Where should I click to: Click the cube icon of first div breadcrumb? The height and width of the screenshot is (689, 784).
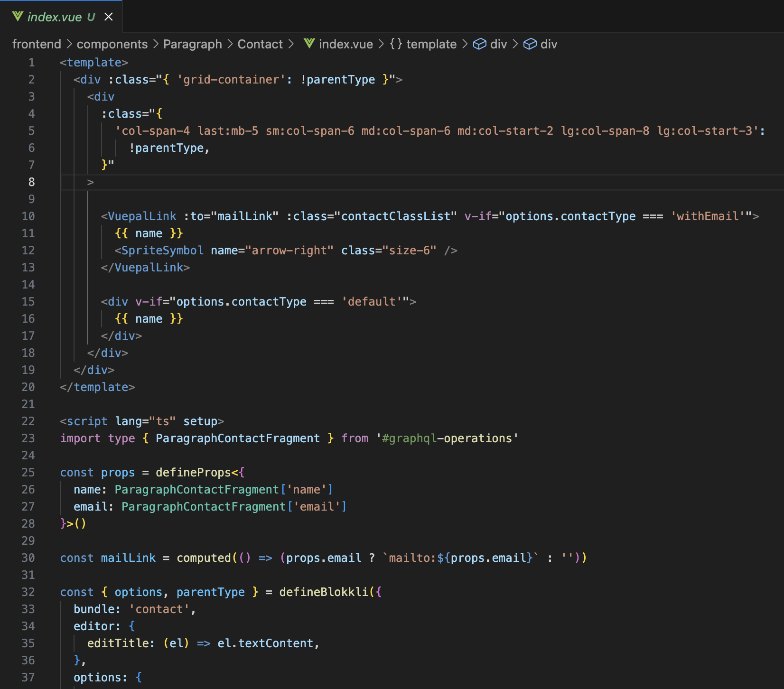(x=480, y=44)
